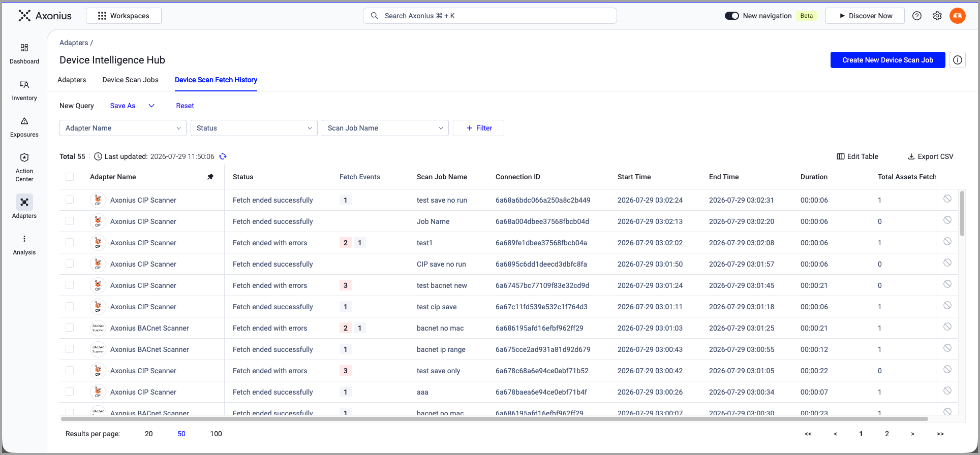Open the Edit Table options

[x=857, y=156]
